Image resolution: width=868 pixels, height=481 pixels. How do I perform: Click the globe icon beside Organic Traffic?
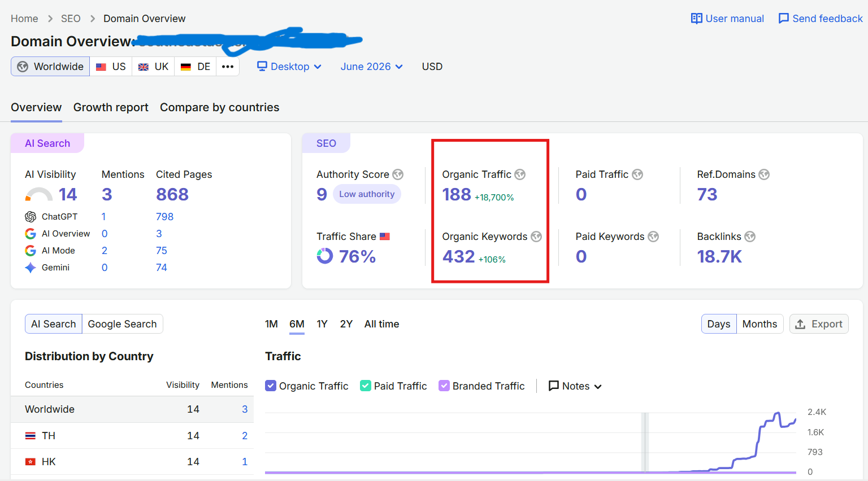520,174
